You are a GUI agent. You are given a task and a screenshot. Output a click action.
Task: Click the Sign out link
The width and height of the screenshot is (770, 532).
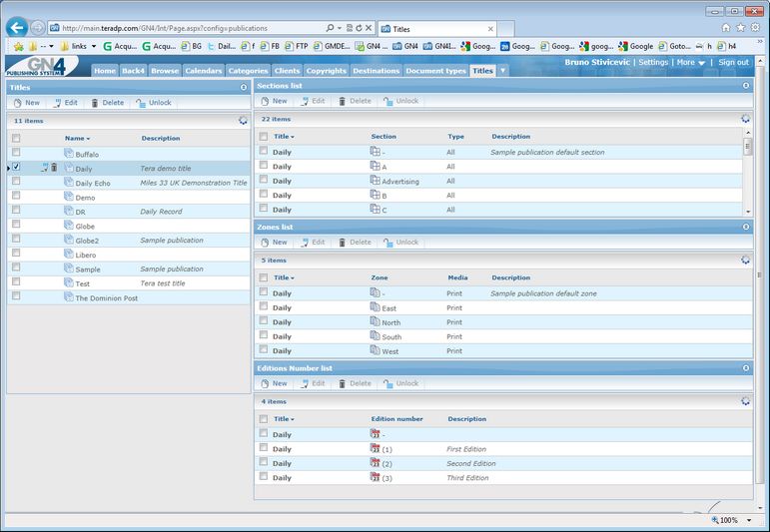point(734,62)
